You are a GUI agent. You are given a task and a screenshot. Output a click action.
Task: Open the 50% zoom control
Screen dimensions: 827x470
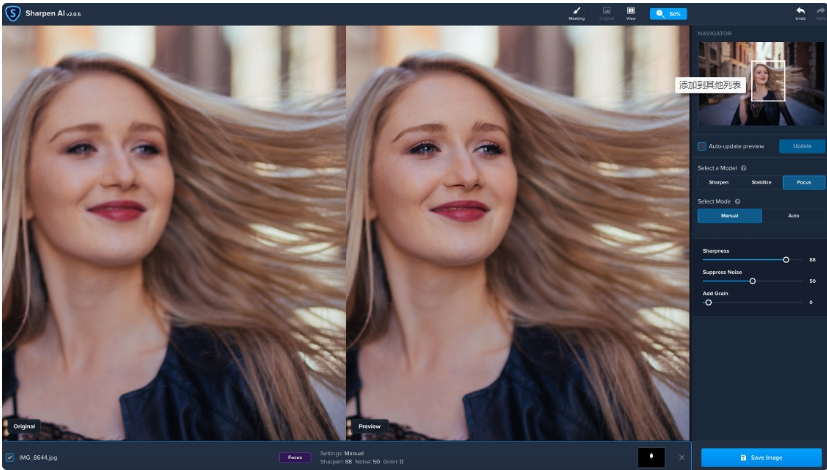pyautogui.click(x=668, y=14)
